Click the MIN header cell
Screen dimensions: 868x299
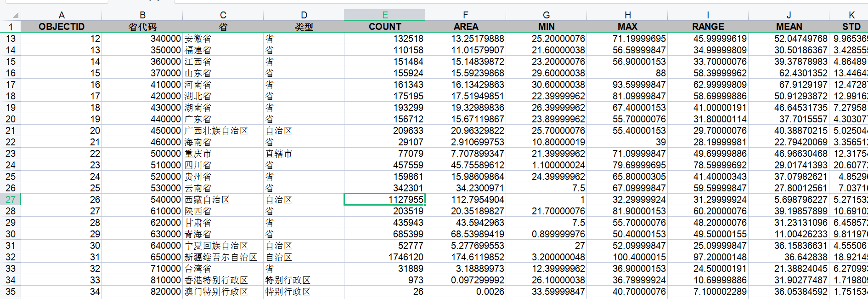tap(547, 27)
